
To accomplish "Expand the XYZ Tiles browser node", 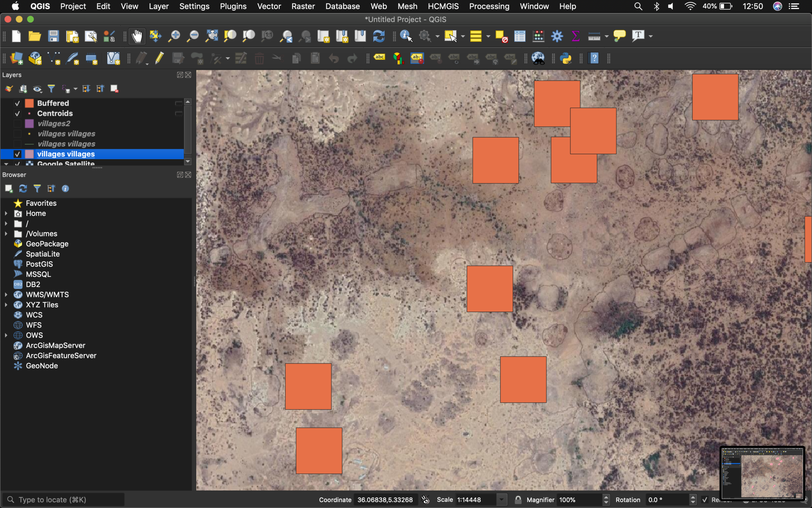I will click(x=6, y=305).
